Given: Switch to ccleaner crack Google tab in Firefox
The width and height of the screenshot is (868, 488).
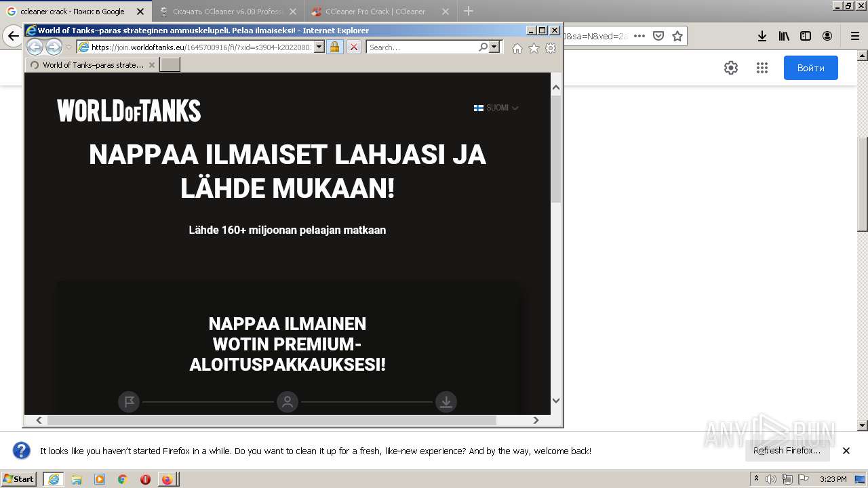Looking at the screenshot, I should [75, 12].
